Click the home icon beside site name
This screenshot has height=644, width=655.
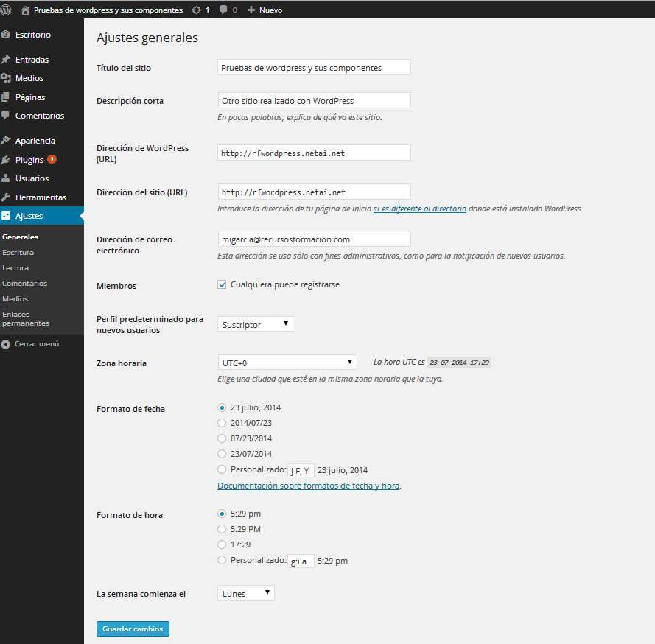tap(26, 10)
